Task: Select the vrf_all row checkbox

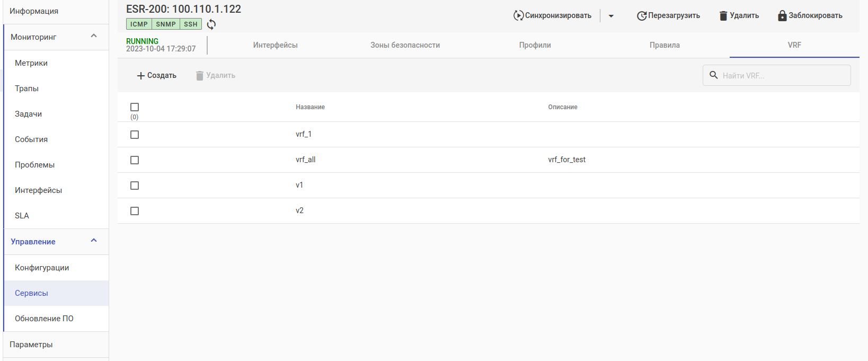Action: tap(135, 160)
